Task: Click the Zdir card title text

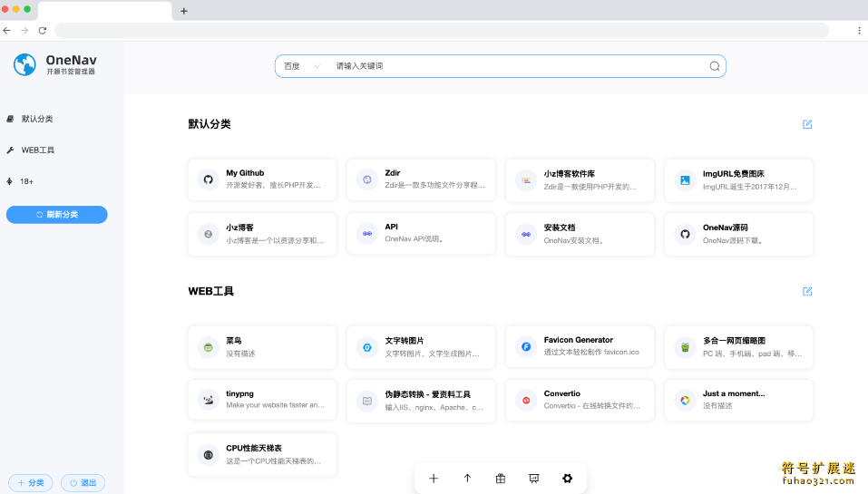Action: click(393, 173)
